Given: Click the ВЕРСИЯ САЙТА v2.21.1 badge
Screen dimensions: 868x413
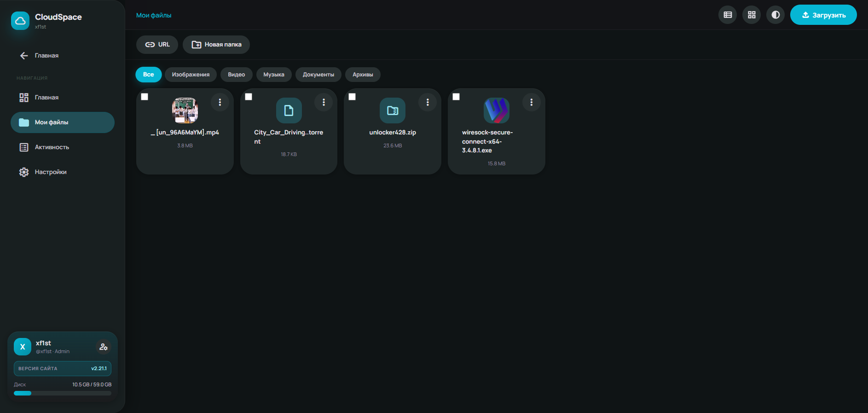Looking at the screenshot, I should point(63,368).
